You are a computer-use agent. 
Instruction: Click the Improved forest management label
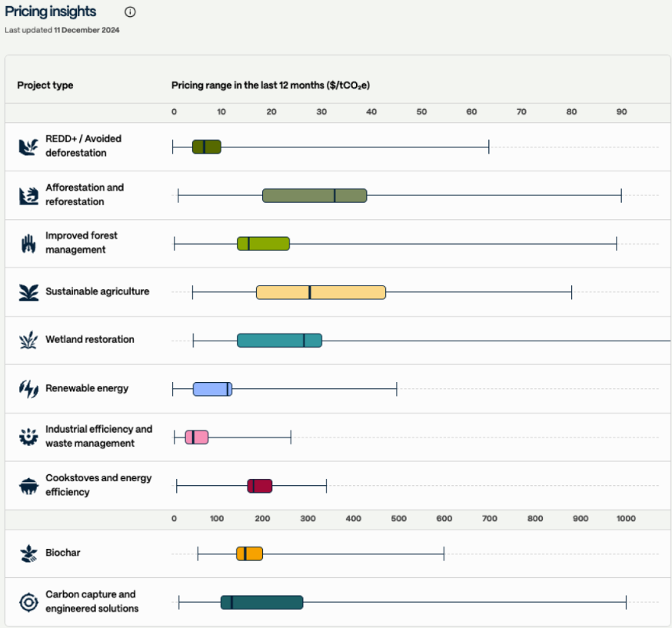(82, 243)
